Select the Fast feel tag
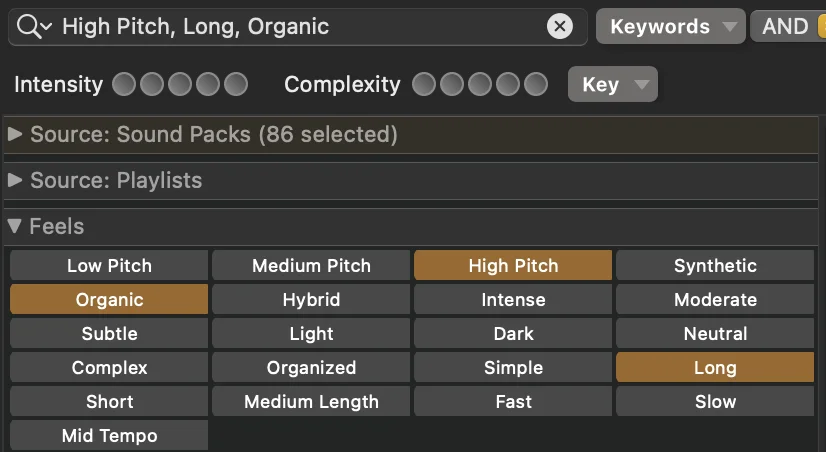Viewport: 826px width, 452px height. click(x=513, y=401)
